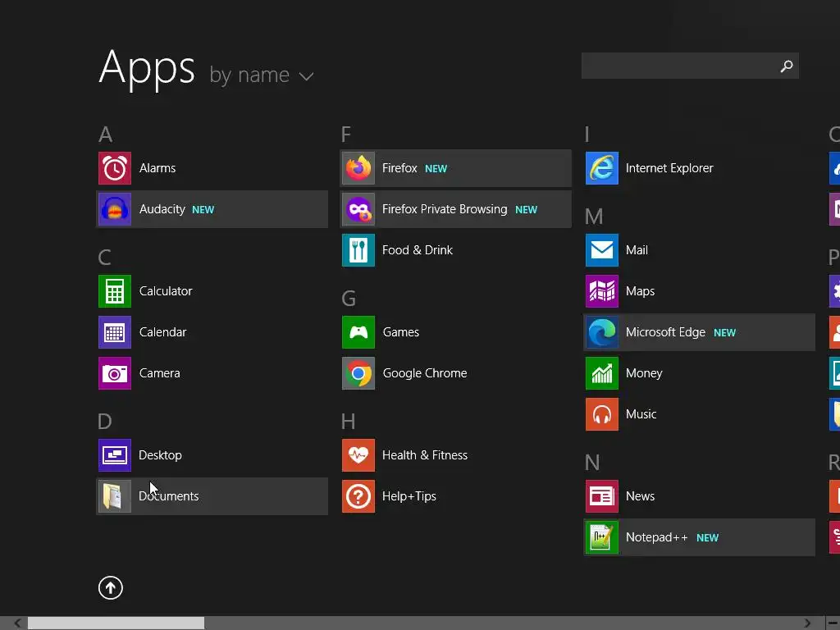Image resolution: width=840 pixels, height=630 pixels.
Task: Click the 'Food & Drink' label text
Action: 418,250
